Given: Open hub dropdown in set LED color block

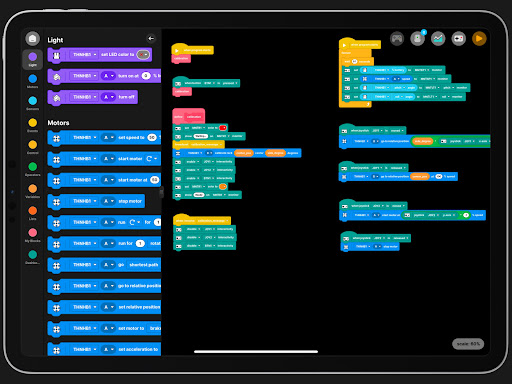Looking at the screenshot, I should [85, 54].
